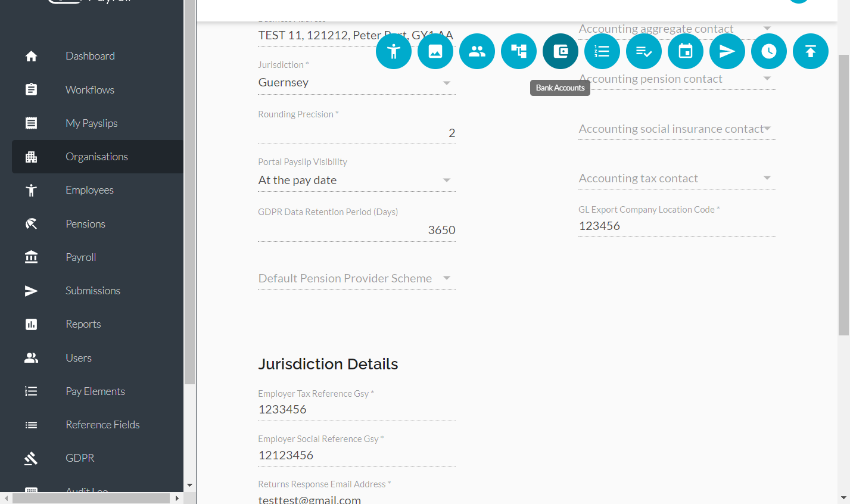Open the Jurisdiction Guernsey dropdown
Screen dimensions: 850x504
click(x=357, y=83)
